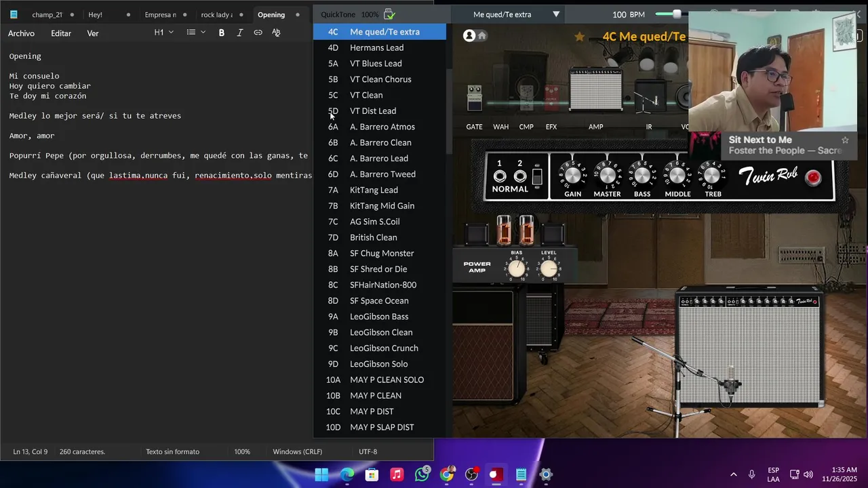This screenshot has height=488, width=868.
Task: Select preset 5A VT Blues Lead
Action: (x=380, y=64)
